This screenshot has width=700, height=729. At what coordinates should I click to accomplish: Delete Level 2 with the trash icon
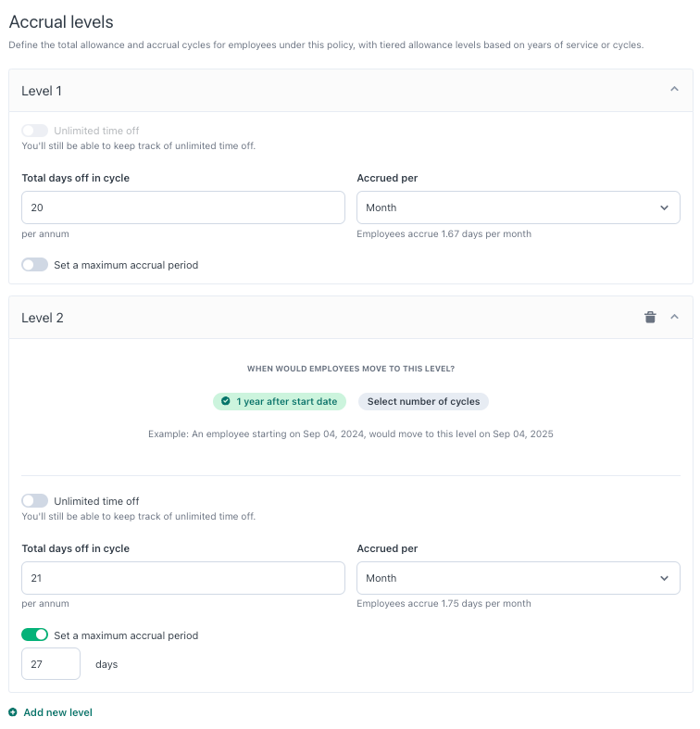pyautogui.click(x=650, y=317)
